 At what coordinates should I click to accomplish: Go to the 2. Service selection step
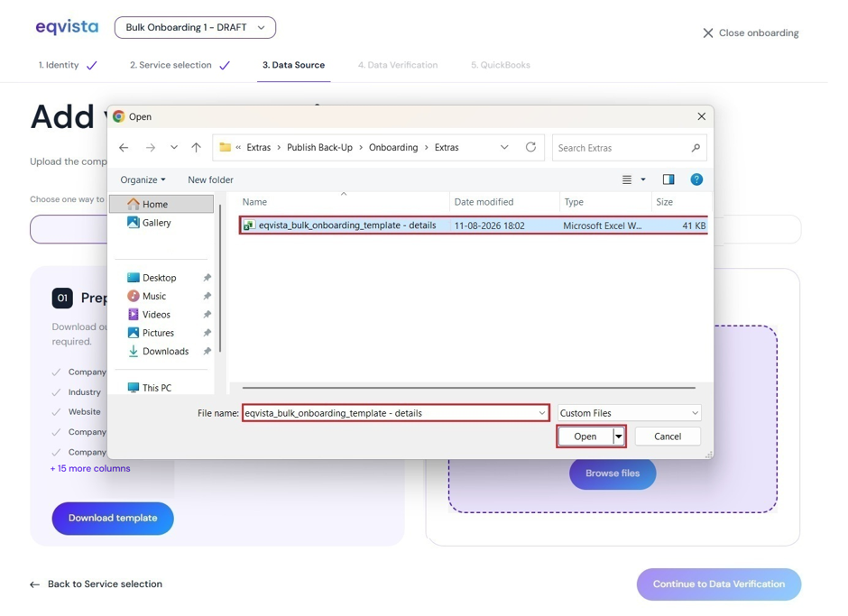coord(180,65)
